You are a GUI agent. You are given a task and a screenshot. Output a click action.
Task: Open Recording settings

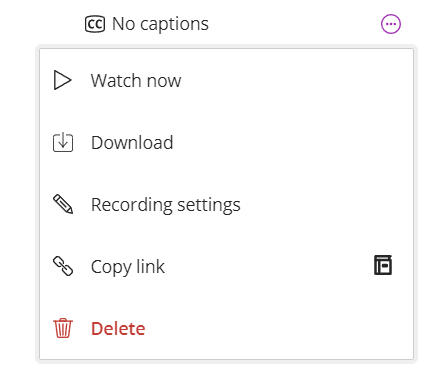point(226,204)
